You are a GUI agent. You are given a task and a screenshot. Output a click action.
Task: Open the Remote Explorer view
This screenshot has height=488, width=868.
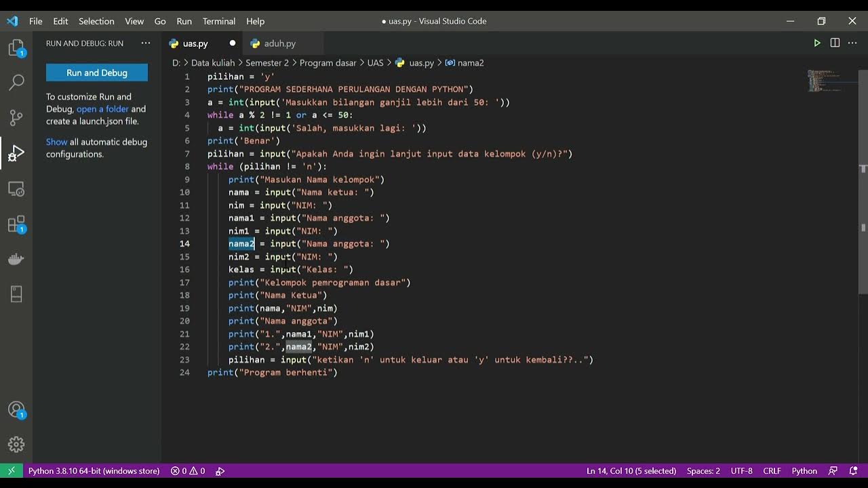point(16,188)
